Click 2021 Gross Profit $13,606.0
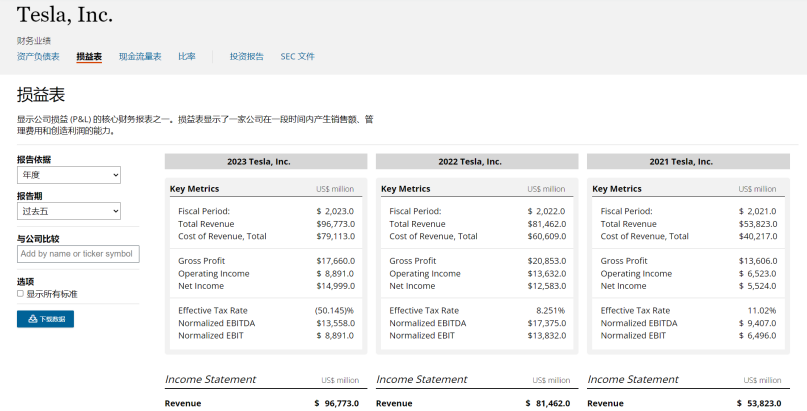Screen dimensions: 807x411 [758, 261]
